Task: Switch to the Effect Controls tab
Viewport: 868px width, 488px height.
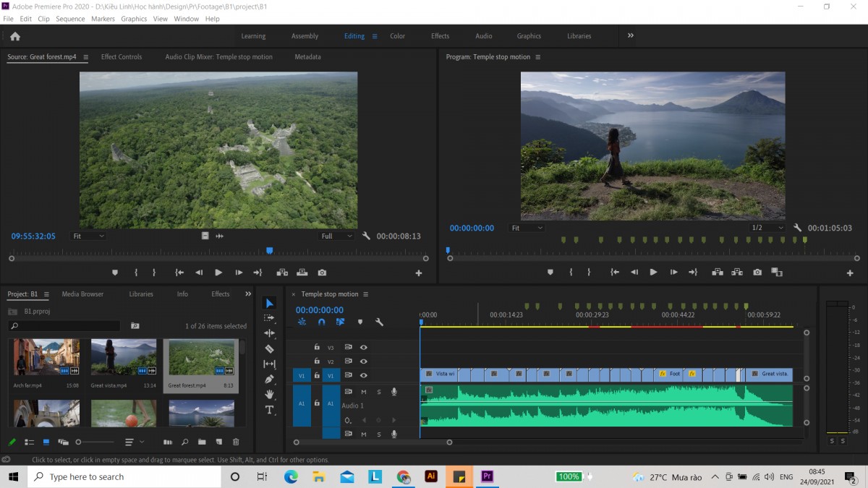Action: [x=122, y=57]
